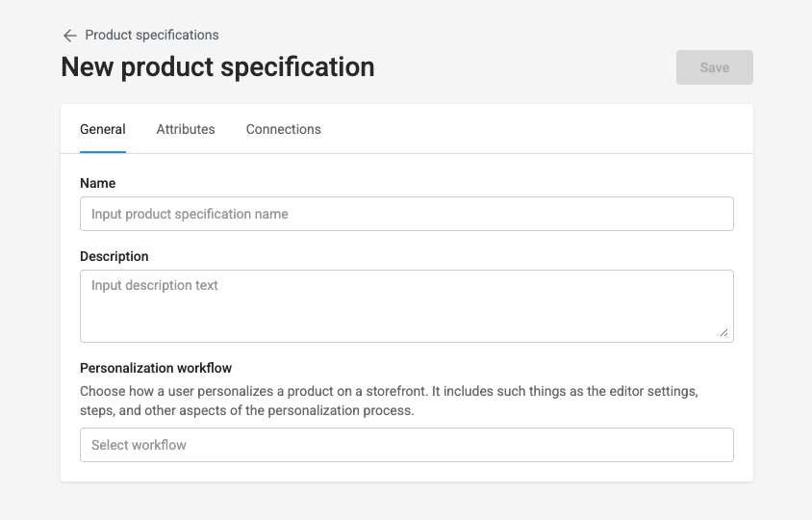Screen dimensions: 812x520
Task: Switch to the General tab
Action: [x=103, y=129]
